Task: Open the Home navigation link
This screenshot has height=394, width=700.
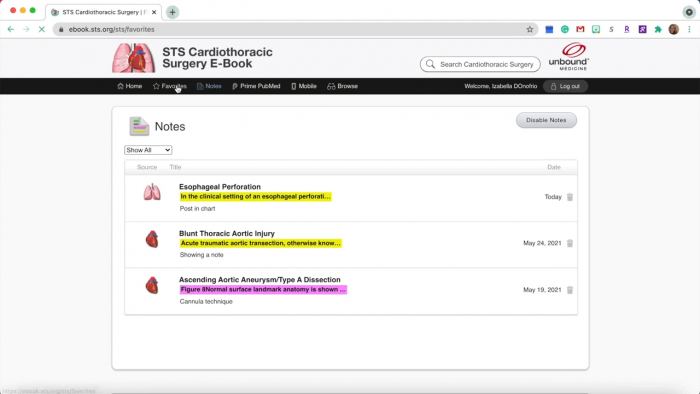Action: pos(129,86)
